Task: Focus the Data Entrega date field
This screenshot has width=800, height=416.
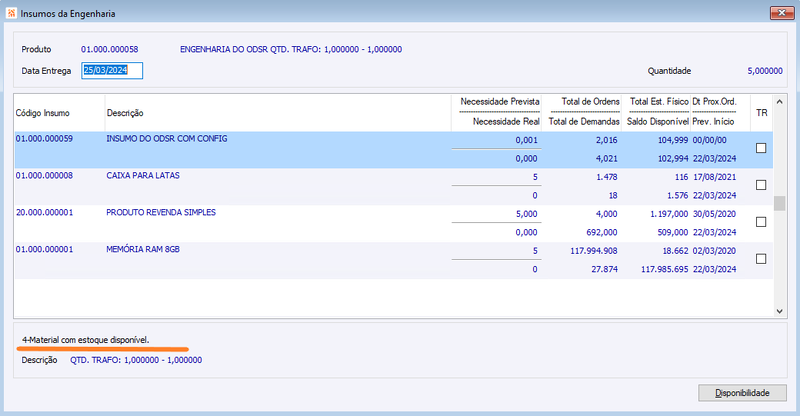Action: pyautogui.click(x=112, y=70)
